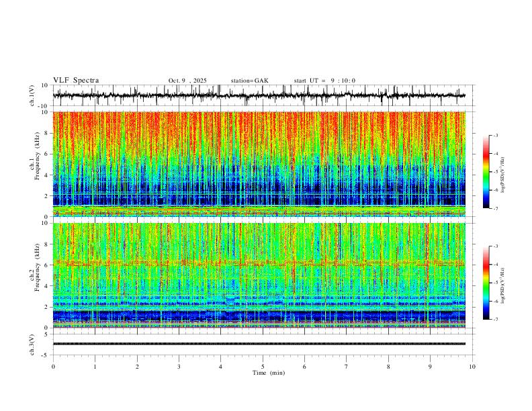Click the "ch.1(V)" axis label
The image size is (532, 411).
(x=32, y=95)
